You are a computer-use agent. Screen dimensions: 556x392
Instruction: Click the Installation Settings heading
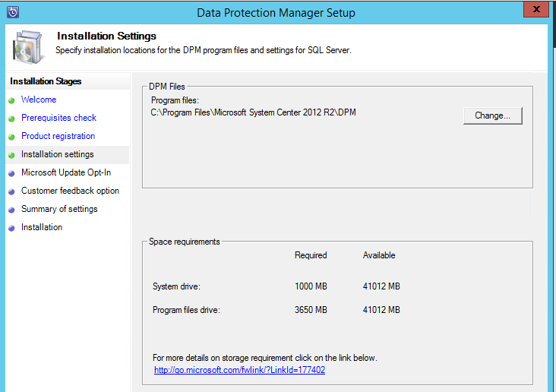click(x=106, y=36)
